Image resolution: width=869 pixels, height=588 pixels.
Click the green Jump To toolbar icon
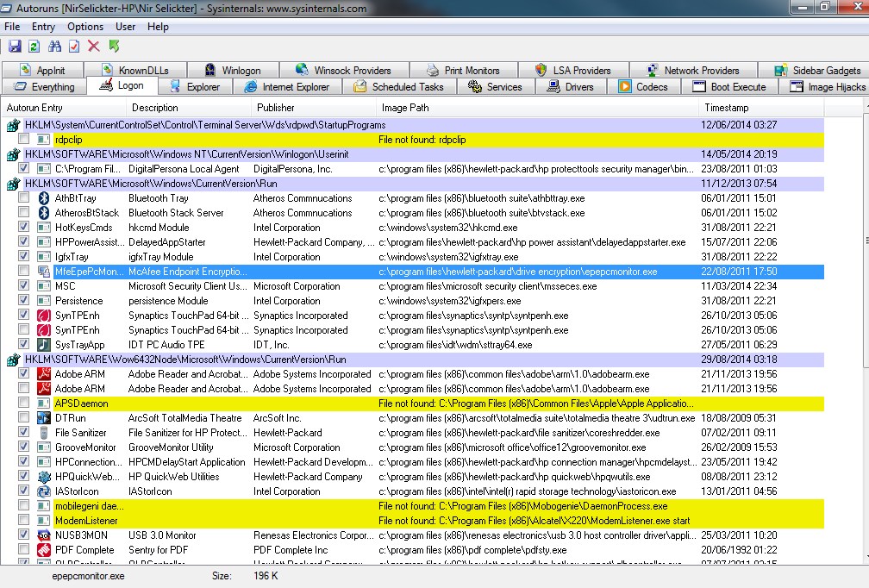coord(114,47)
